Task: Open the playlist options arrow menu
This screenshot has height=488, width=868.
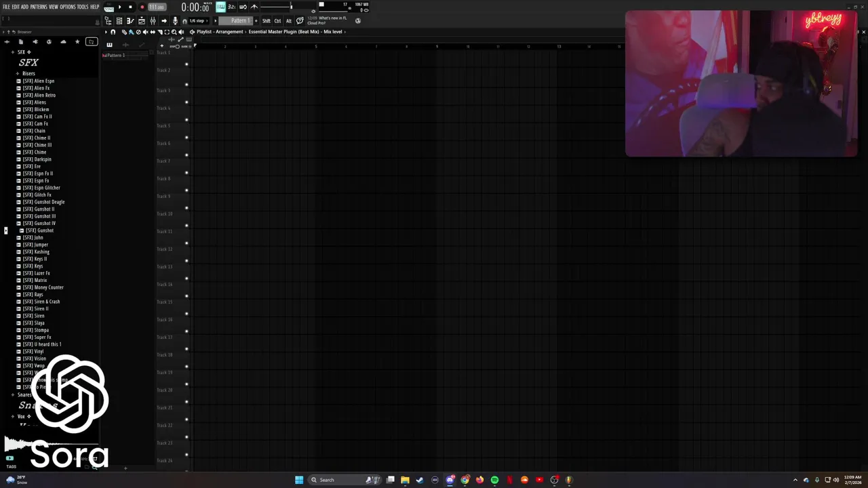Action: point(106,32)
